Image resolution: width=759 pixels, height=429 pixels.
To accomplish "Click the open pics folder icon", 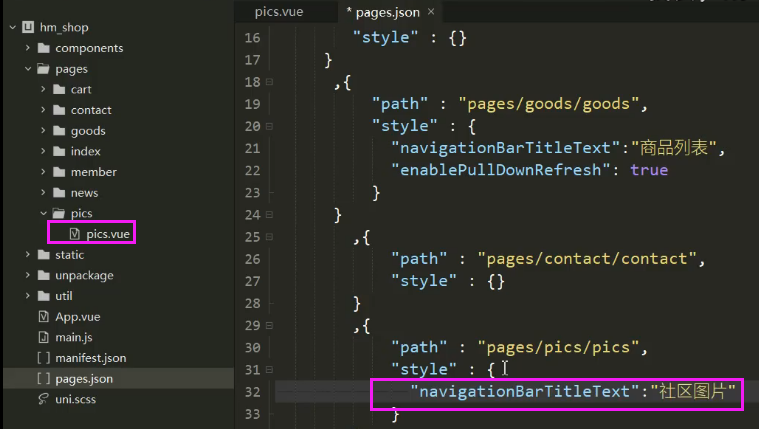I will 59,213.
